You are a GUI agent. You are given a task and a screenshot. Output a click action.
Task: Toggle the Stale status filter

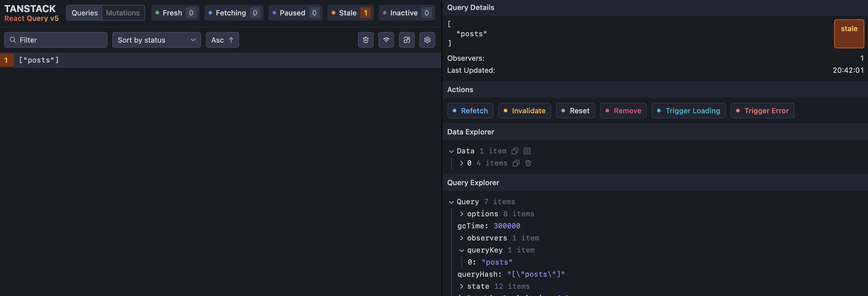click(350, 13)
